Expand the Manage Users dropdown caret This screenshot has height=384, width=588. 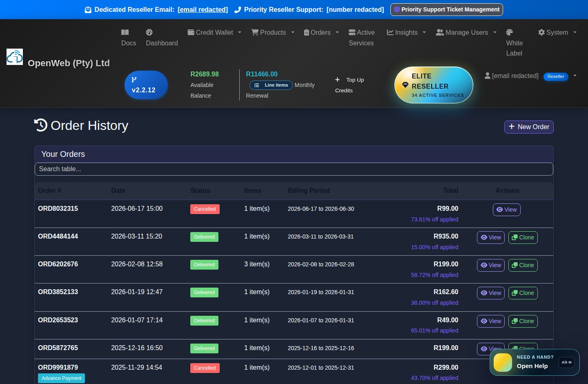495,32
